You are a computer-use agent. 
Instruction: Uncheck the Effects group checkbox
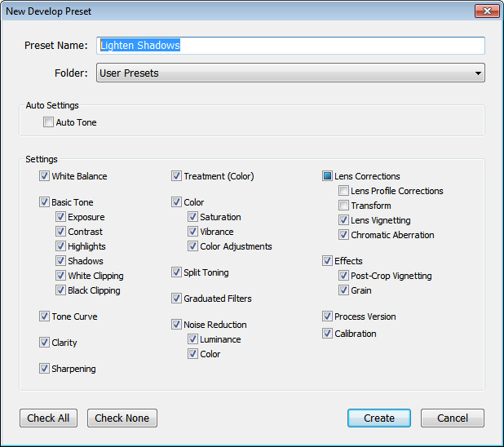(x=327, y=260)
